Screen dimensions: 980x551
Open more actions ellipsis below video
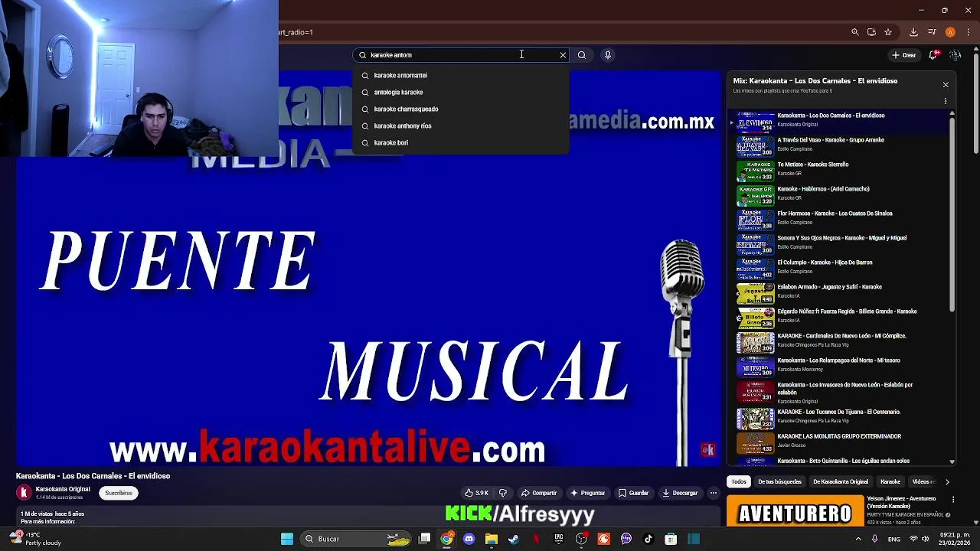tap(714, 493)
